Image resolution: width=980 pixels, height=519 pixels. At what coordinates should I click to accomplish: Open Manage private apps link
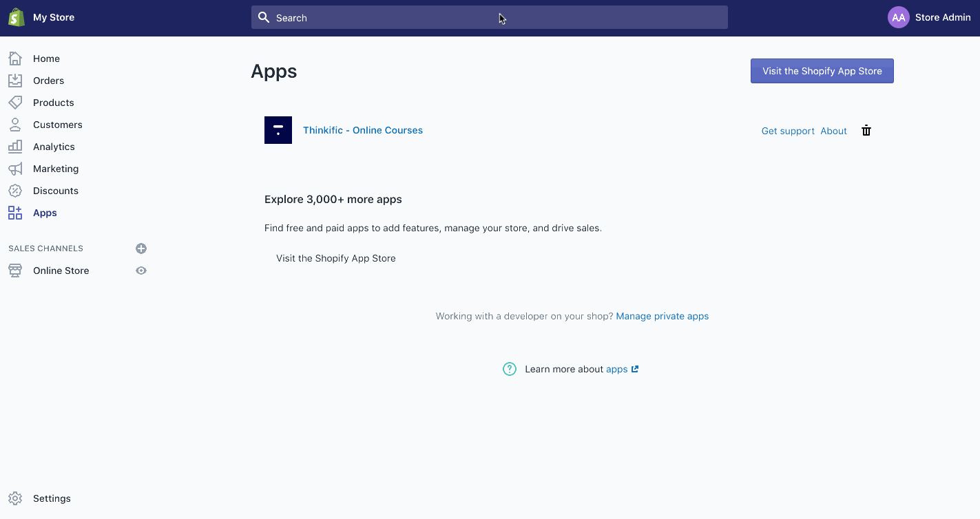[x=663, y=316]
